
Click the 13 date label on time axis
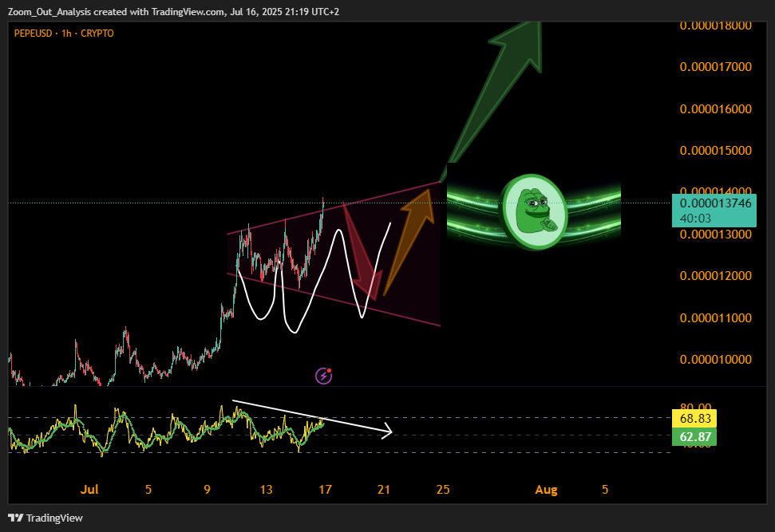pos(266,490)
